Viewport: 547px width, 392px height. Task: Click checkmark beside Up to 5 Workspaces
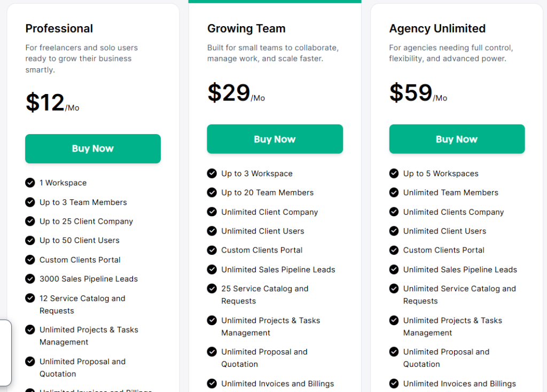[394, 173]
